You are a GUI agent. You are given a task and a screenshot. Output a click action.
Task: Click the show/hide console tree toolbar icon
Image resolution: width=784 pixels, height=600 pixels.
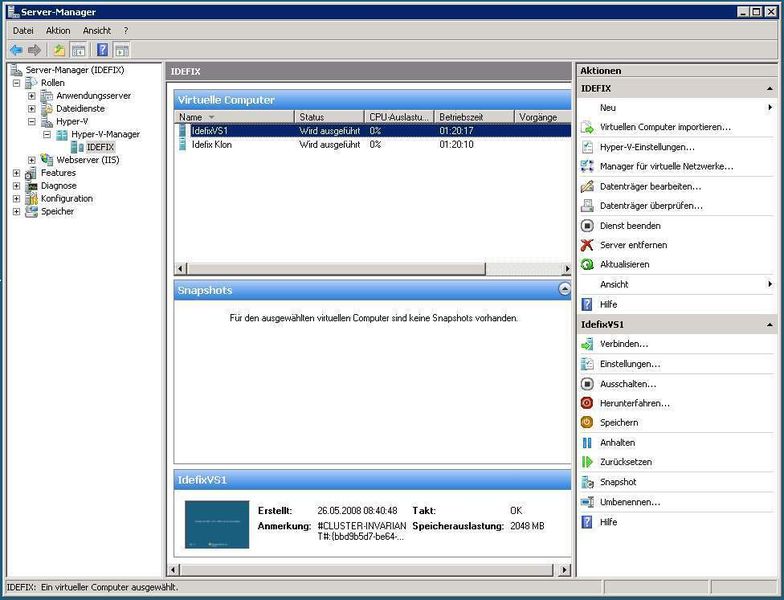click(78, 50)
